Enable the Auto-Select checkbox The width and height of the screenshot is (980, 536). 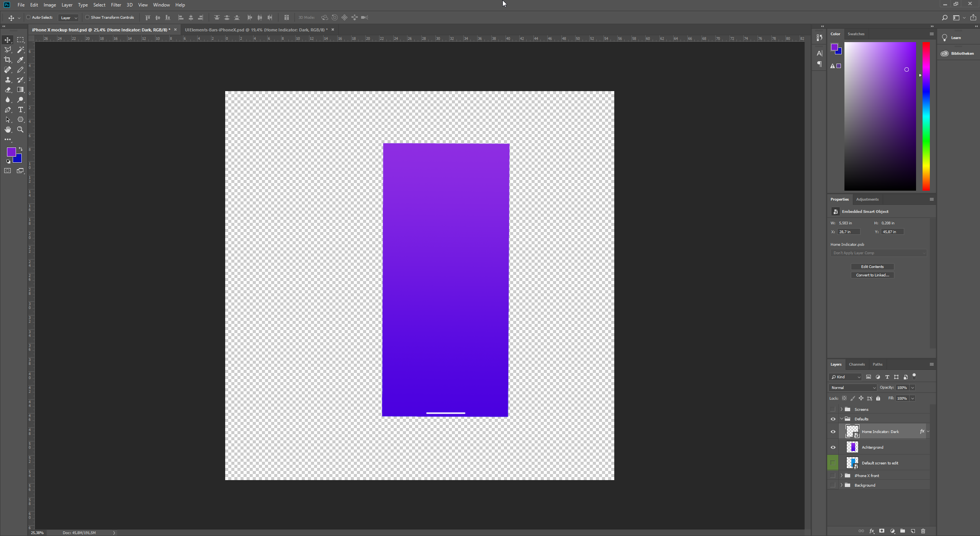(28, 17)
